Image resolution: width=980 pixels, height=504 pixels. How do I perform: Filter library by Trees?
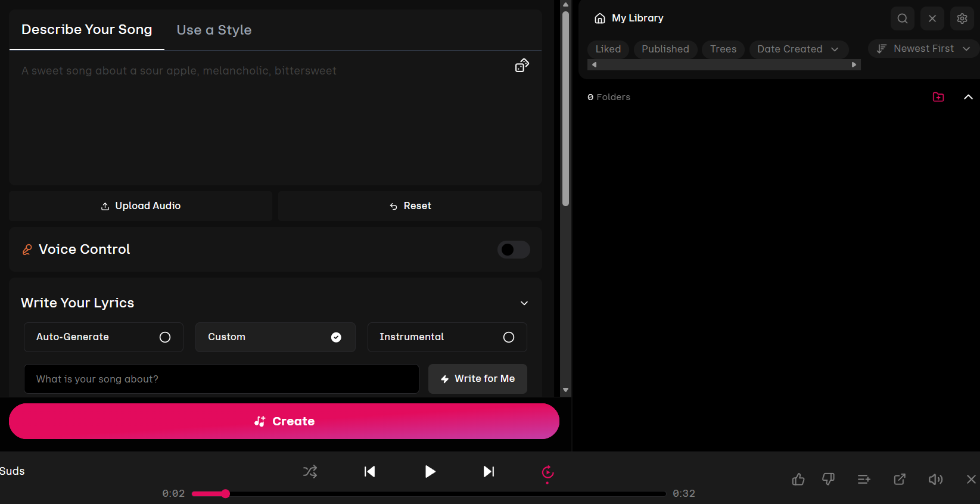click(723, 49)
